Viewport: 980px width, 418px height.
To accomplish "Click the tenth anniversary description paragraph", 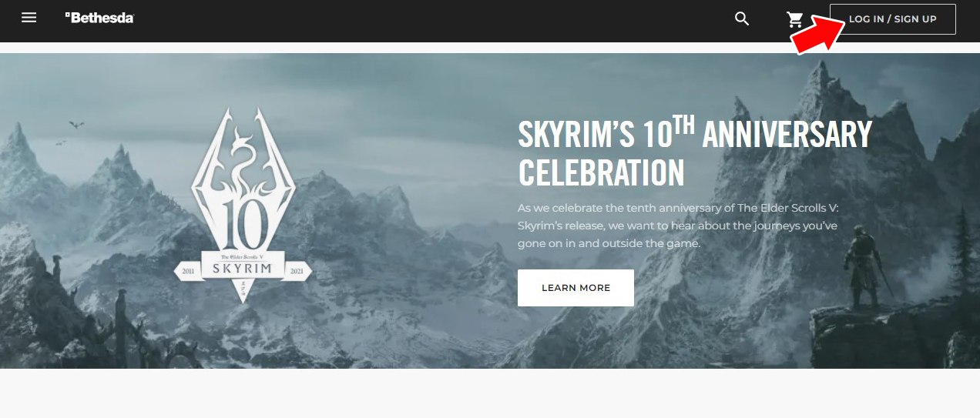I will [677, 226].
